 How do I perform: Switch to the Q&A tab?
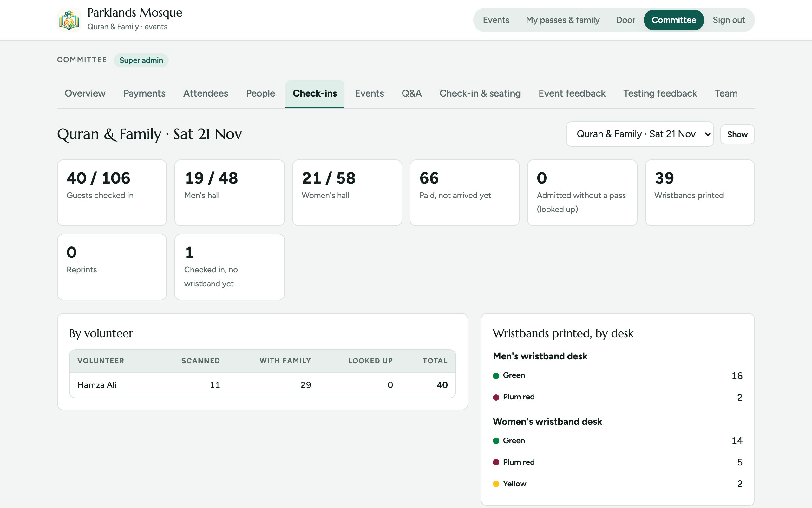(x=412, y=93)
